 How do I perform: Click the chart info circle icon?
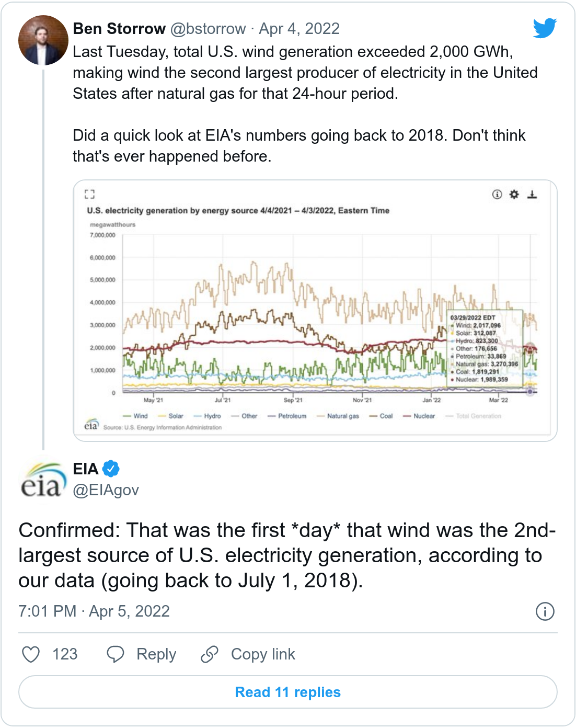coord(497,195)
